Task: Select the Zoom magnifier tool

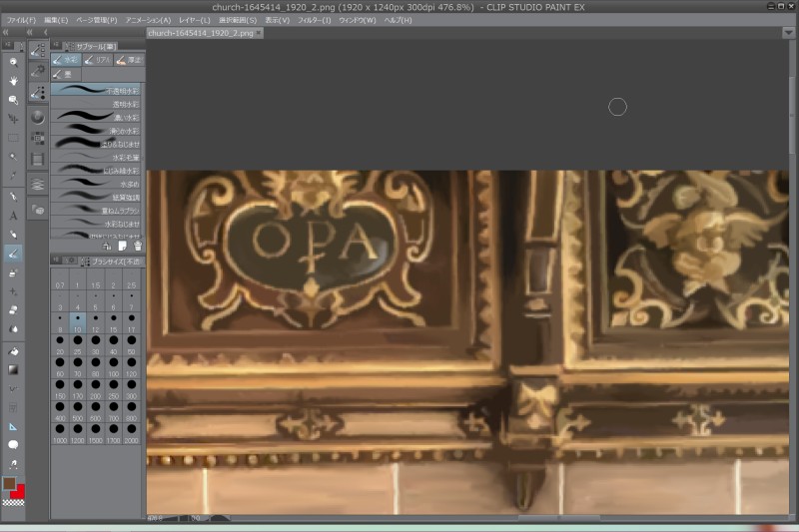Action: [x=13, y=62]
